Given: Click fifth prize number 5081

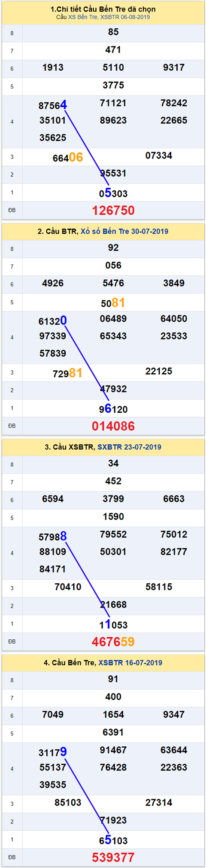Looking at the screenshot, I should (x=113, y=303).
